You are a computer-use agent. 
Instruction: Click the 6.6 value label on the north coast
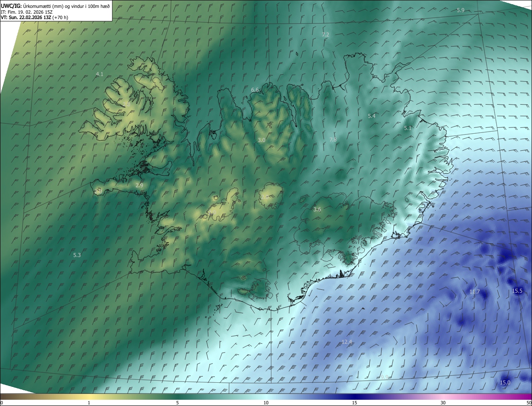coord(255,90)
